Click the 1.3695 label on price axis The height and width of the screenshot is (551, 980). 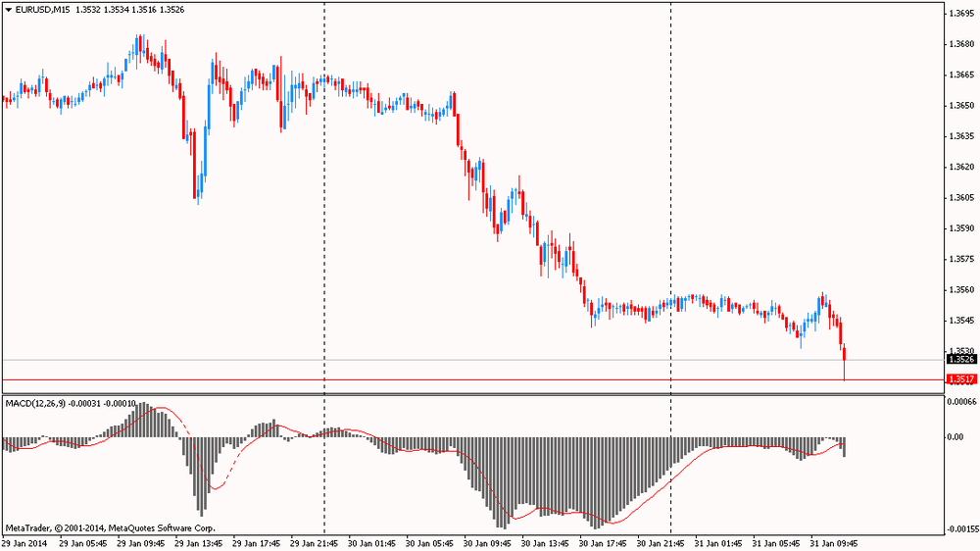pyautogui.click(x=960, y=14)
